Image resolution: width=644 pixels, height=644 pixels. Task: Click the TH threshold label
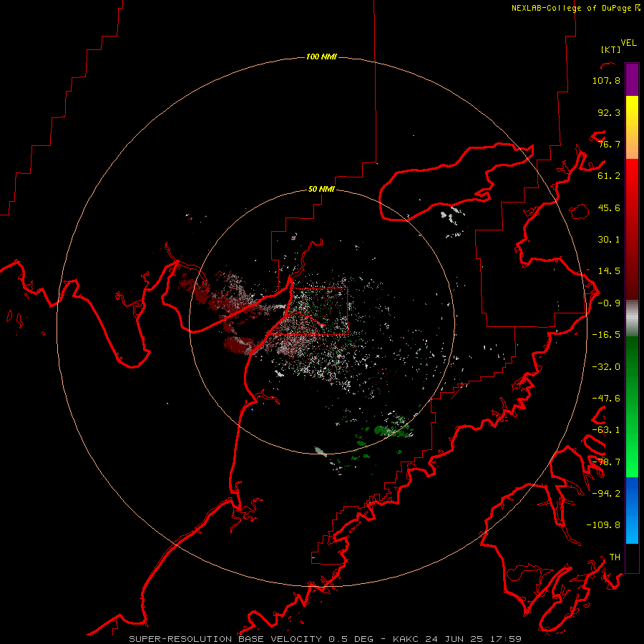coord(615,557)
